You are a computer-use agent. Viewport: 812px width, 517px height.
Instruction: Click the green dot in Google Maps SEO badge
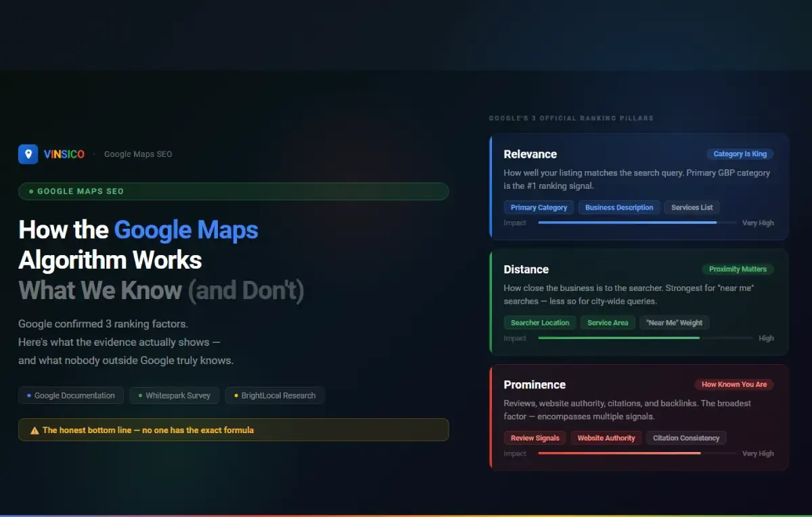point(31,192)
